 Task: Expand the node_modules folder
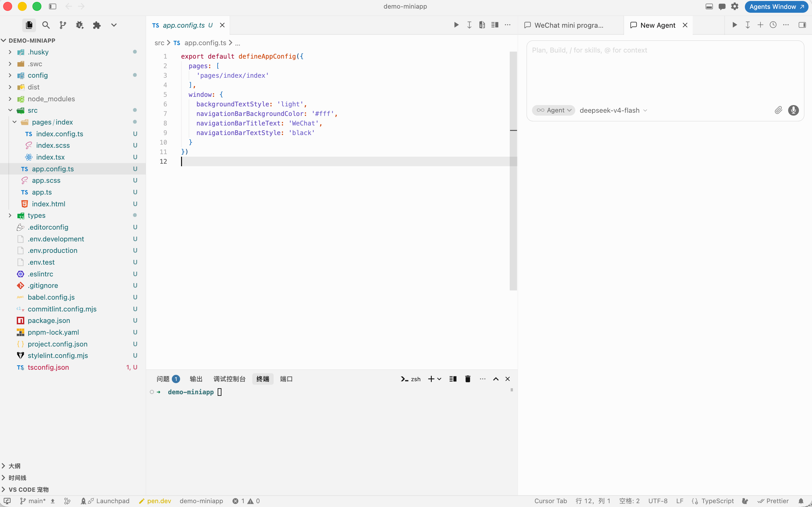(x=73, y=99)
